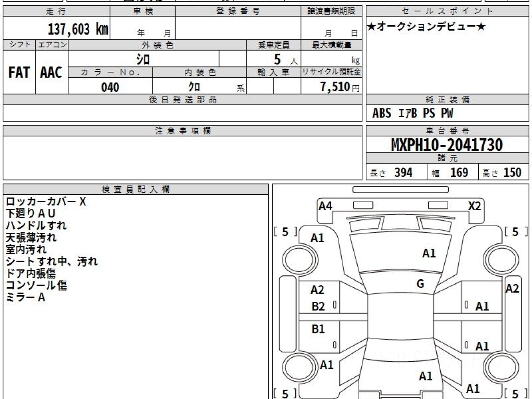Click the 譲渡書類期限 header
Viewport: 532px width, 399px height.
pos(331,12)
